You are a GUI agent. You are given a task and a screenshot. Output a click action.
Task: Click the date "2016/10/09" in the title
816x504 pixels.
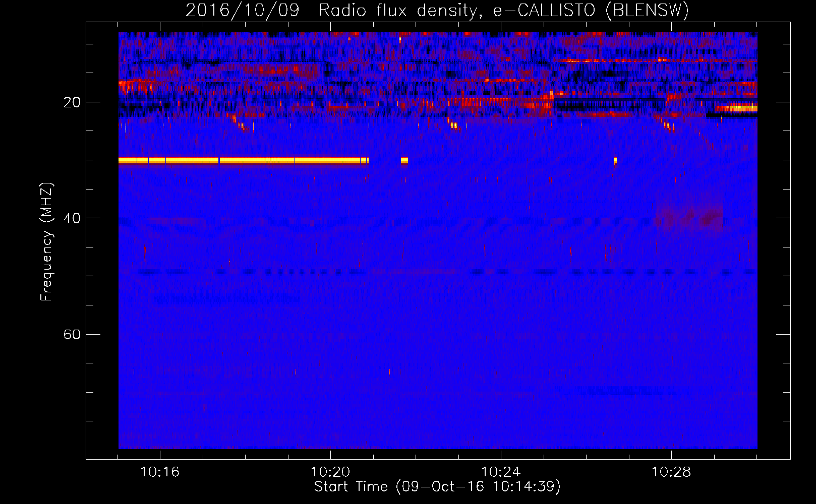(x=242, y=10)
